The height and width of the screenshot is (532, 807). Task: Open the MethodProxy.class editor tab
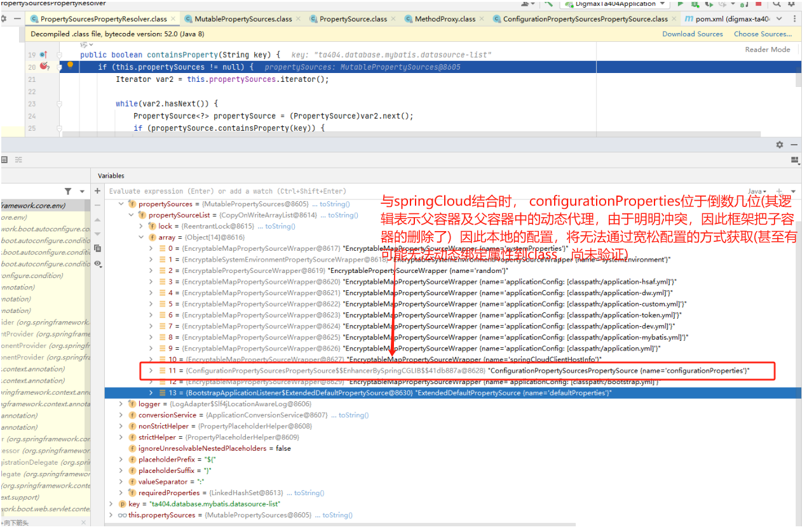445,19
